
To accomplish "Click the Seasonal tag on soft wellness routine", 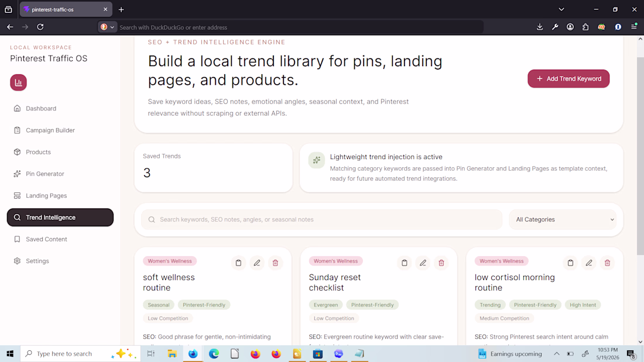I will coord(159,305).
